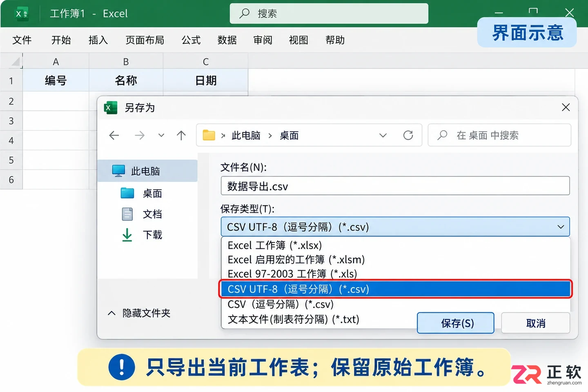
Task: Open the 文件 menu
Action: [x=22, y=40]
